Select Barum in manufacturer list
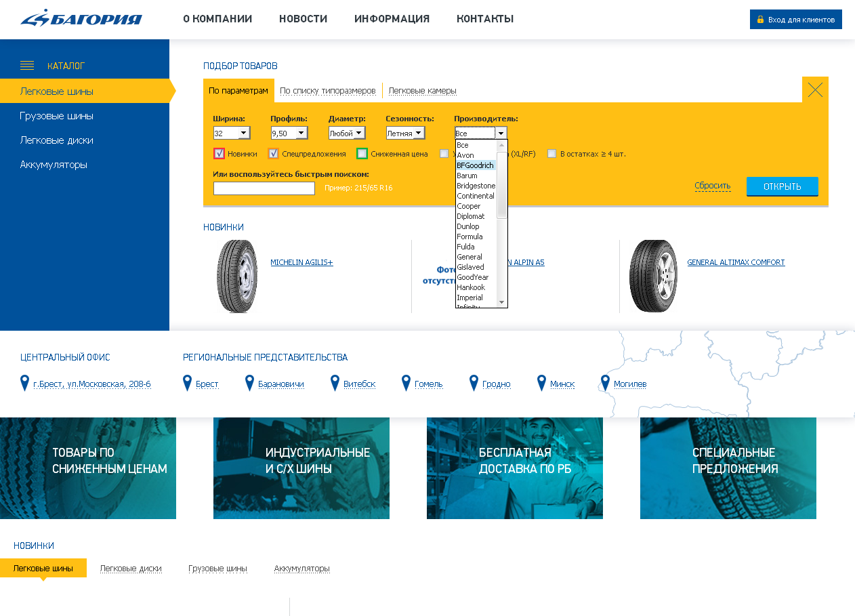This screenshot has height=616, width=855. click(x=476, y=176)
